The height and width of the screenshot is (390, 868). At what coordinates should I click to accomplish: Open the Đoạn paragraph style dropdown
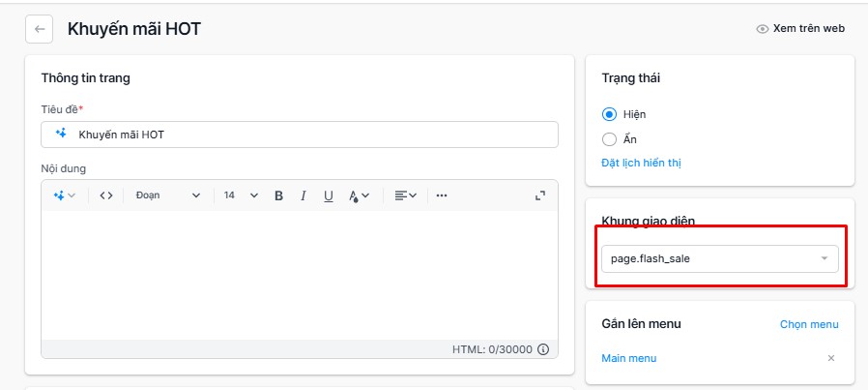click(x=168, y=195)
